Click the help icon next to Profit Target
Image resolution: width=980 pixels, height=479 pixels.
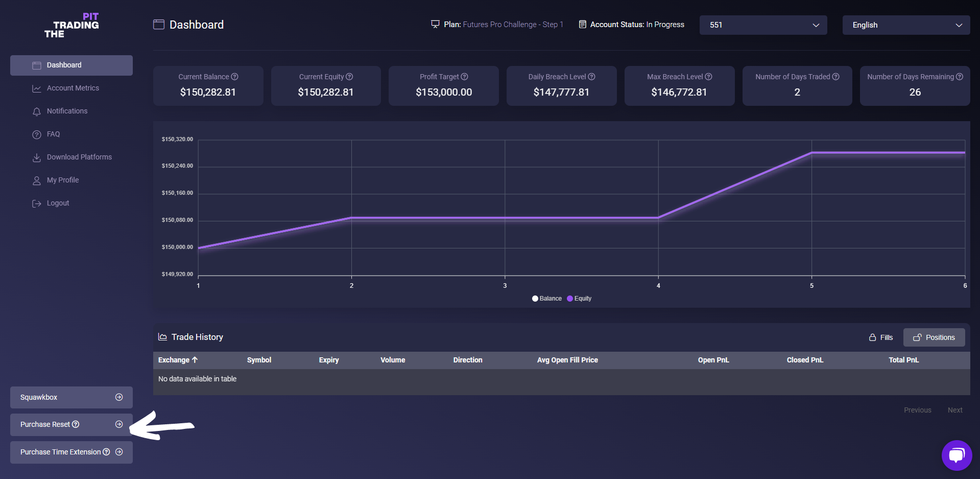click(x=465, y=77)
